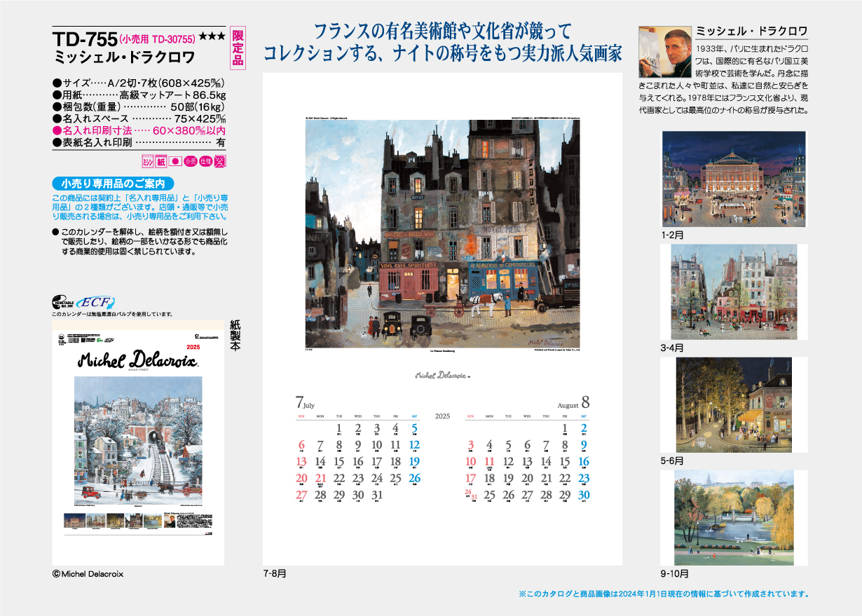This screenshot has height=616, width=862.
Task: Click the blue retail-product explanation paragraph
Action: pyautogui.click(x=140, y=207)
